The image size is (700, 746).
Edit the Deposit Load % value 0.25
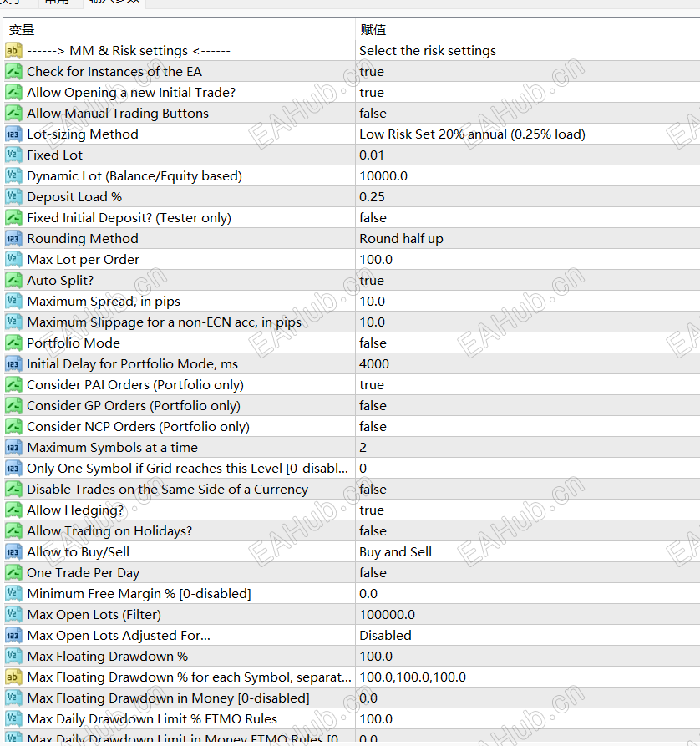pos(372,196)
